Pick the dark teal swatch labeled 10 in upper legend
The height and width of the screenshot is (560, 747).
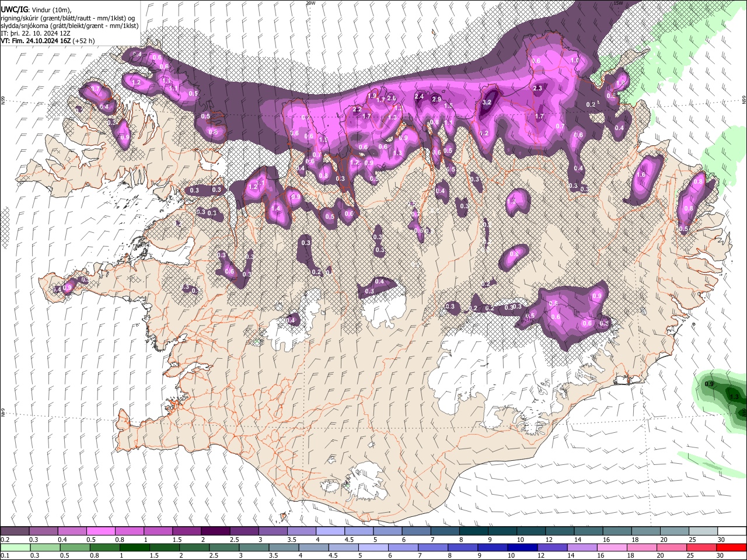coord(530,531)
